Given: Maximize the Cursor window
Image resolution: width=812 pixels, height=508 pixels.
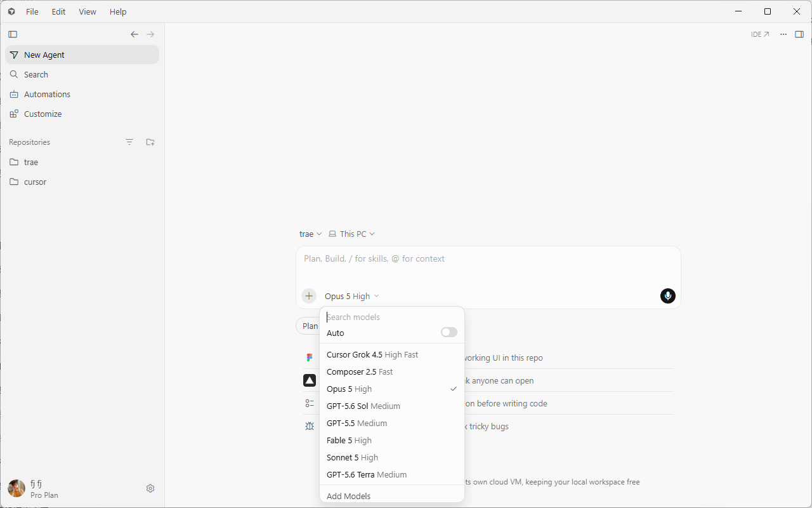Looking at the screenshot, I should [768, 11].
